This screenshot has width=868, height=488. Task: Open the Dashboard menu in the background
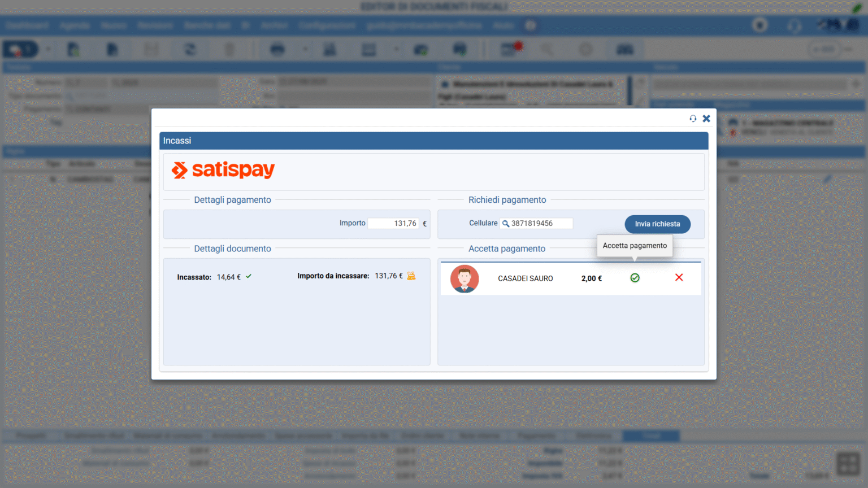27,25
